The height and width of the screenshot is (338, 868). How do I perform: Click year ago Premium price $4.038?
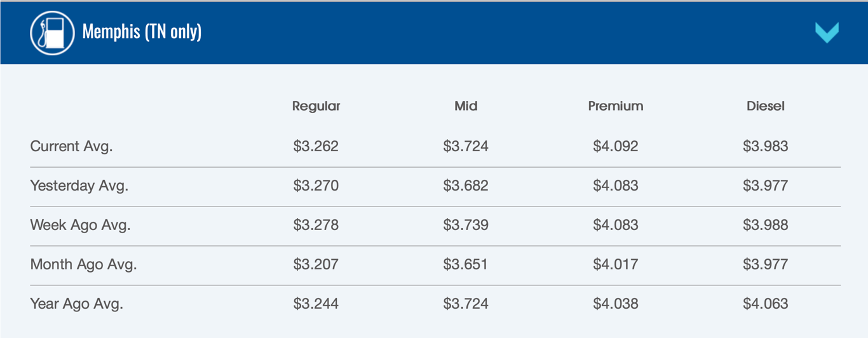616,304
